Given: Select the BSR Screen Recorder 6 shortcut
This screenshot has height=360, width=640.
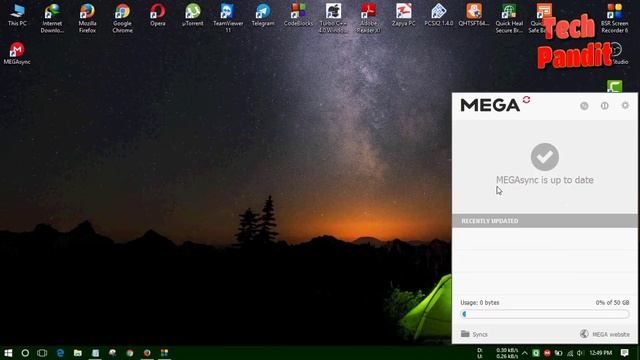Looking at the screenshot, I should [614, 18].
